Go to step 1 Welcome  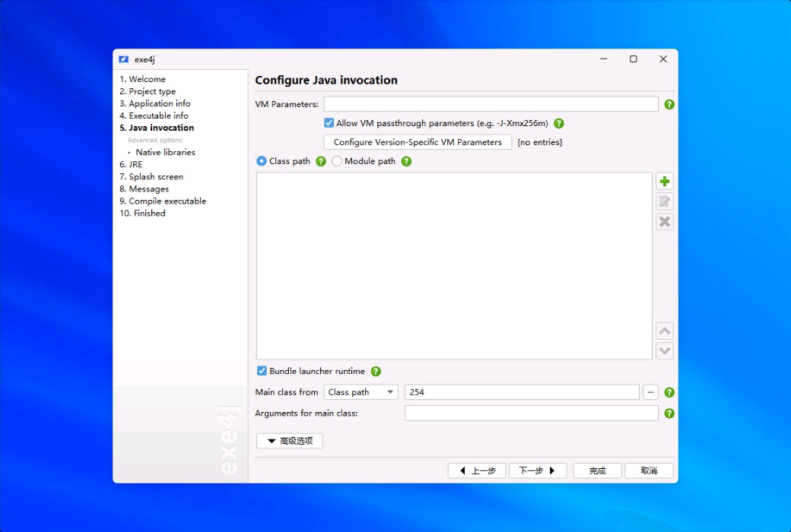[x=143, y=79]
